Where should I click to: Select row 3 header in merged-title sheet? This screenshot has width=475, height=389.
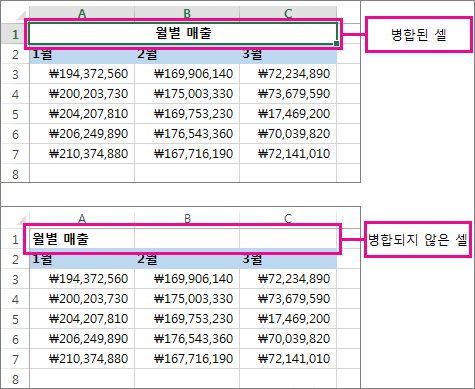(15, 74)
